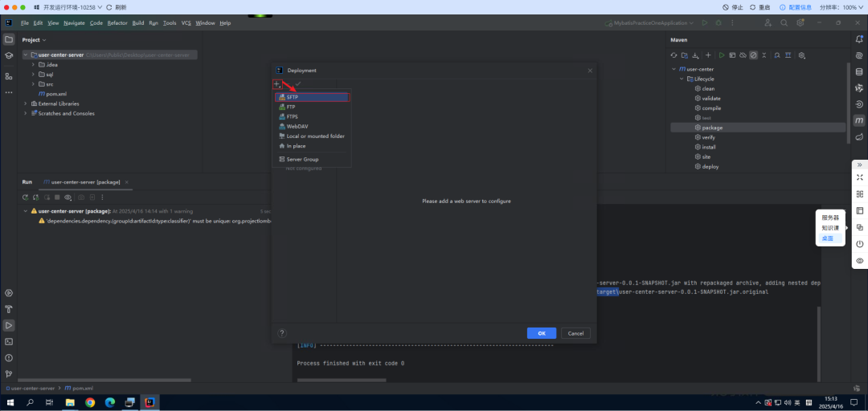Toggle use-as-default checkmark in Deployment toolbar
868x411 pixels.
[x=298, y=84]
